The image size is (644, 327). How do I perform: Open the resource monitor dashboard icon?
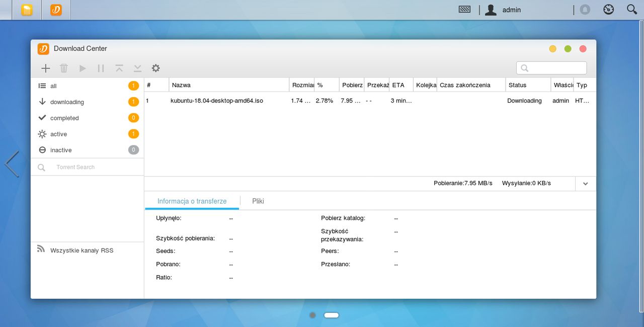(609, 9)
